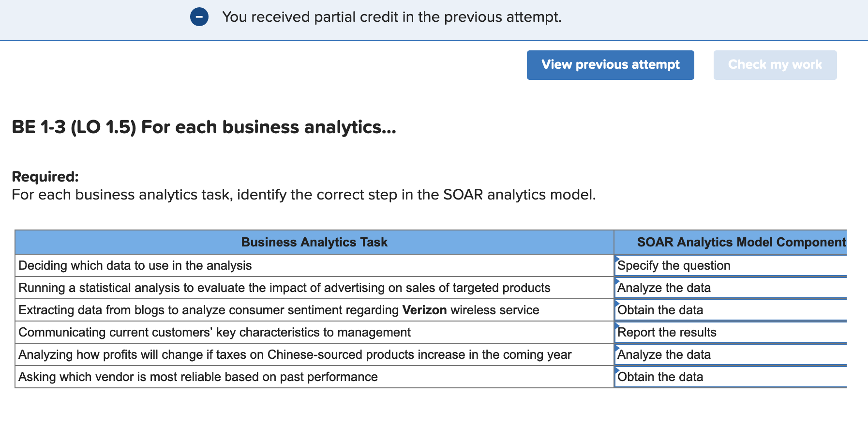The width and height of the screenshot is (868, 429).
Task: Change the answer for the statistical analysis advertising row
Action: click(731, 288)
